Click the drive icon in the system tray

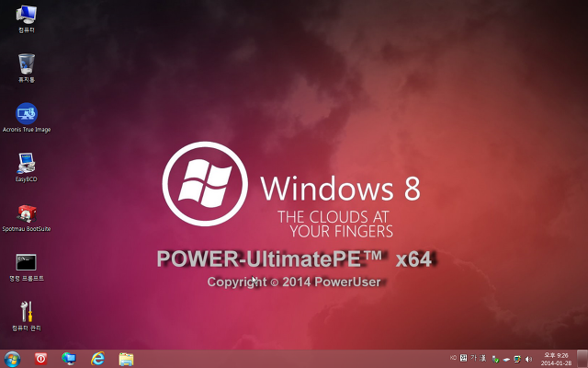click(x=506, y=360)
